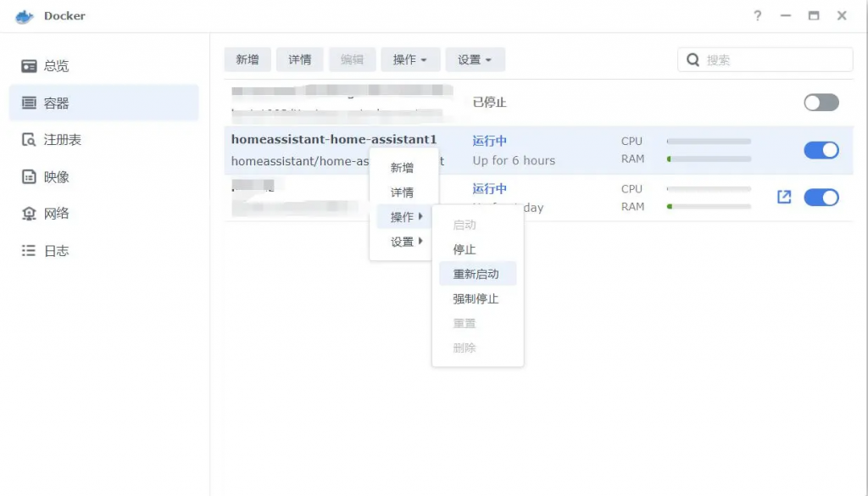This screenshot has width=868, height=496.
Task: Click the 详情 toolbar button
Action: coord(300,59)
